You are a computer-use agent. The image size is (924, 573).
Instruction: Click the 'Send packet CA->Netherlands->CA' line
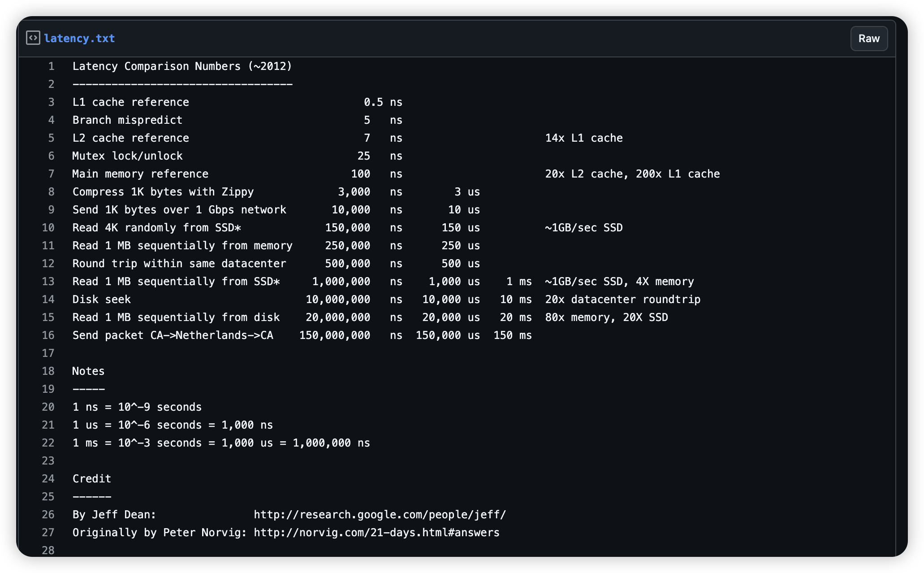173,335
